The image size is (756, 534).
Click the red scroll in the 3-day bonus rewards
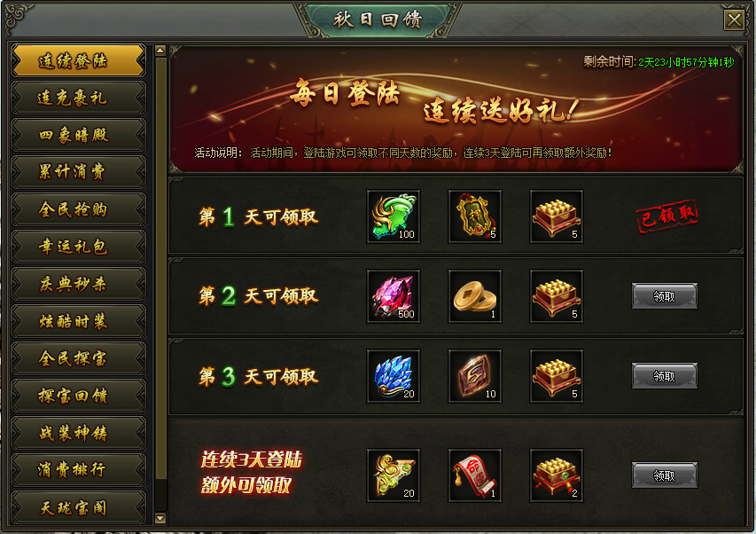coord(475,475)
